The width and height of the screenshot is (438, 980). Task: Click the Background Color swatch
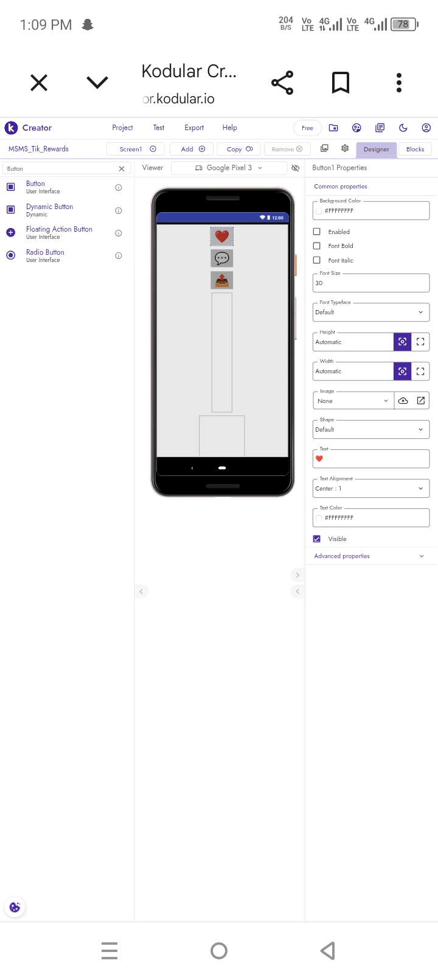[x=319, y=211]
